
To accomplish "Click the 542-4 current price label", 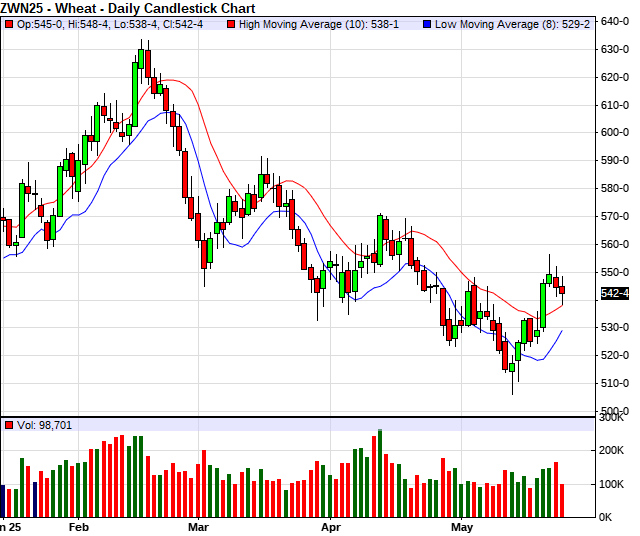I will [615, 293].
